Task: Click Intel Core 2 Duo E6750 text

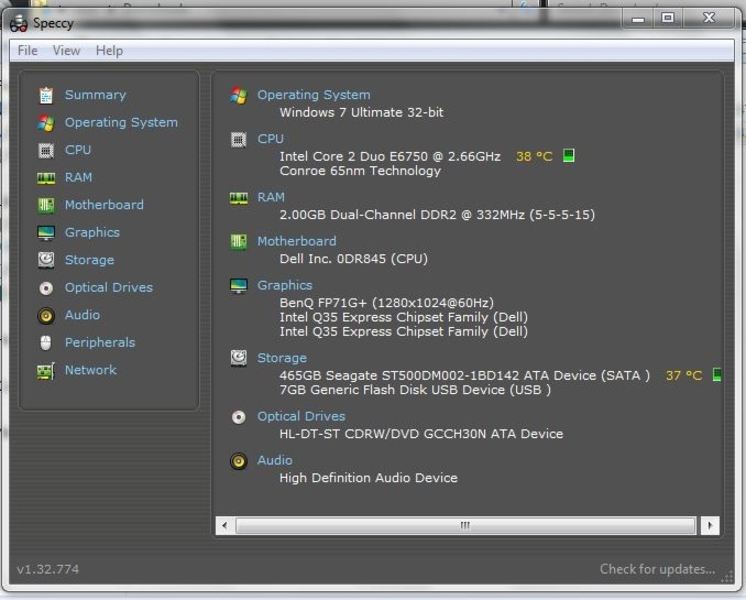Action: point(390,157)
